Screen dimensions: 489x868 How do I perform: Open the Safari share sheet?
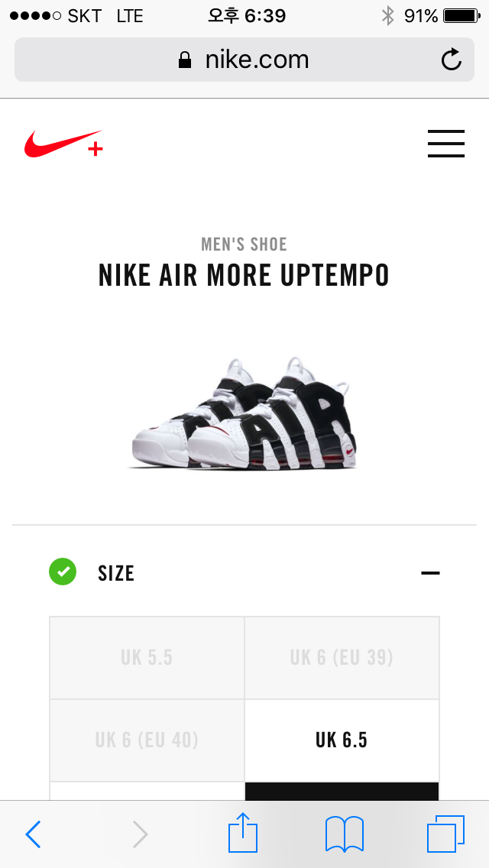[x=243, y=832]
